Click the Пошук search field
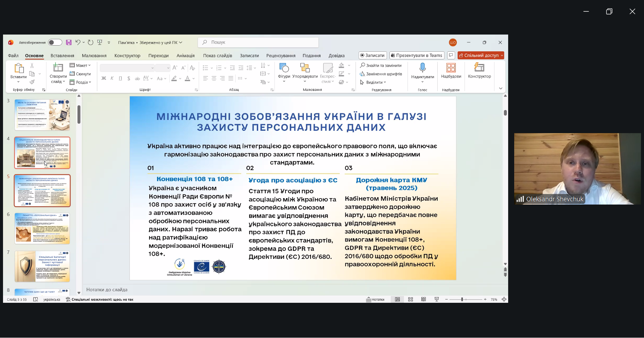Image resolution: width=644 pixels, height=338 pixels. [x=258, y=42]
